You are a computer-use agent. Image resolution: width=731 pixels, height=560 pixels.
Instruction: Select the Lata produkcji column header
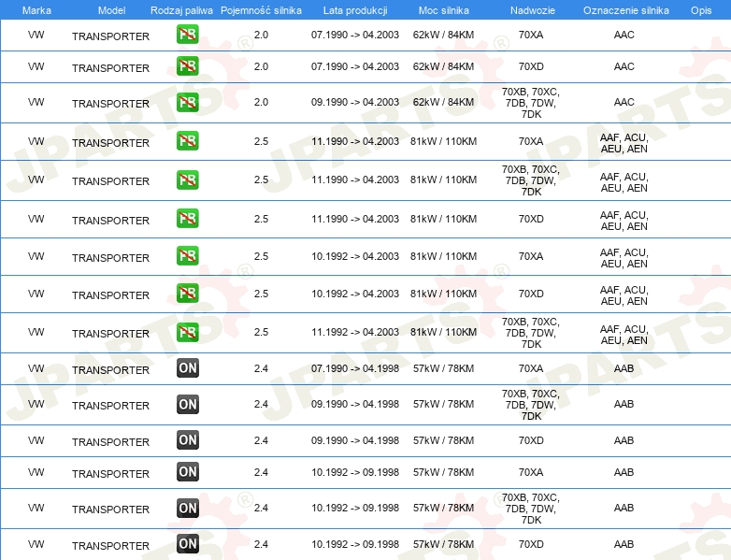tap(354, 9)
